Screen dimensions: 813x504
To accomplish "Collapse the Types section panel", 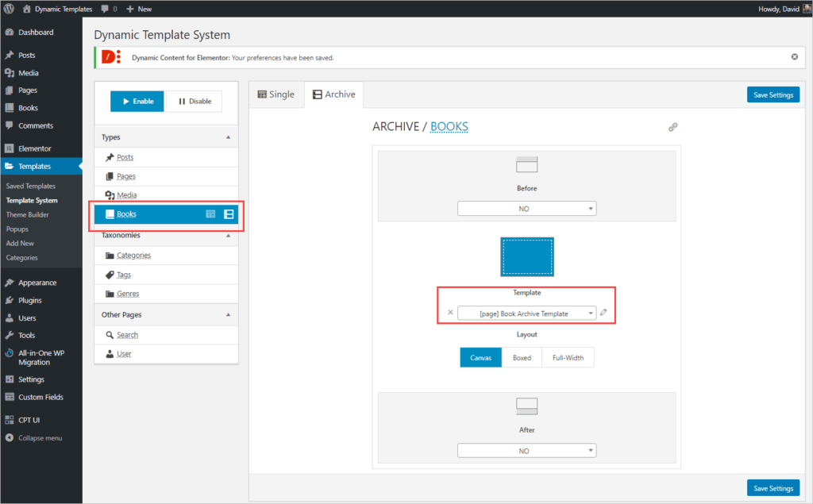I will pos(229,137).
